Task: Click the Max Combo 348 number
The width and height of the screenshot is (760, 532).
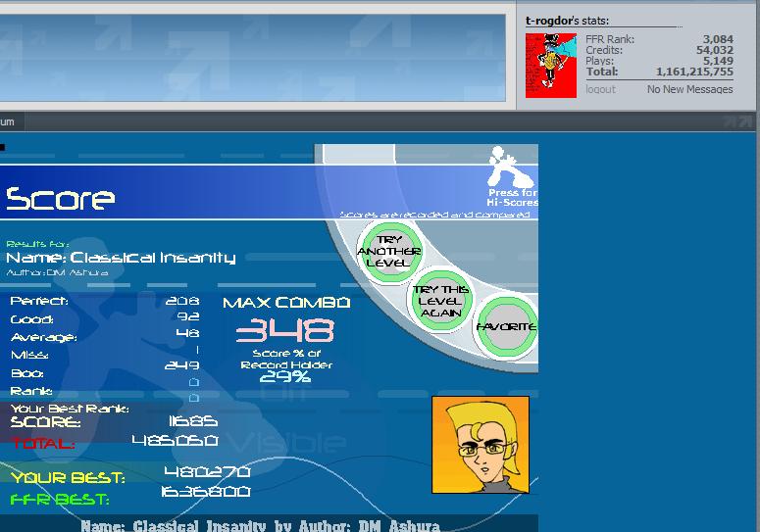Action: [x=285, y=330]
